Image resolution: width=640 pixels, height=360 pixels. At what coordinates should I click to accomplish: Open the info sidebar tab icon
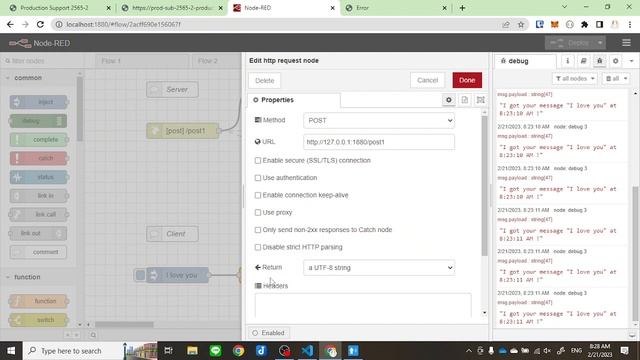(x=567, y=61)
